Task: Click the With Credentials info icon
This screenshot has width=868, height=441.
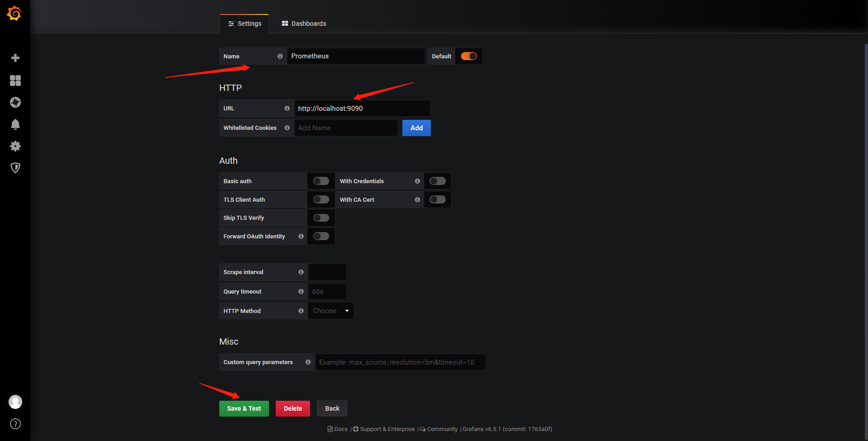Action: pyautogui.click(x=417, y=181)
